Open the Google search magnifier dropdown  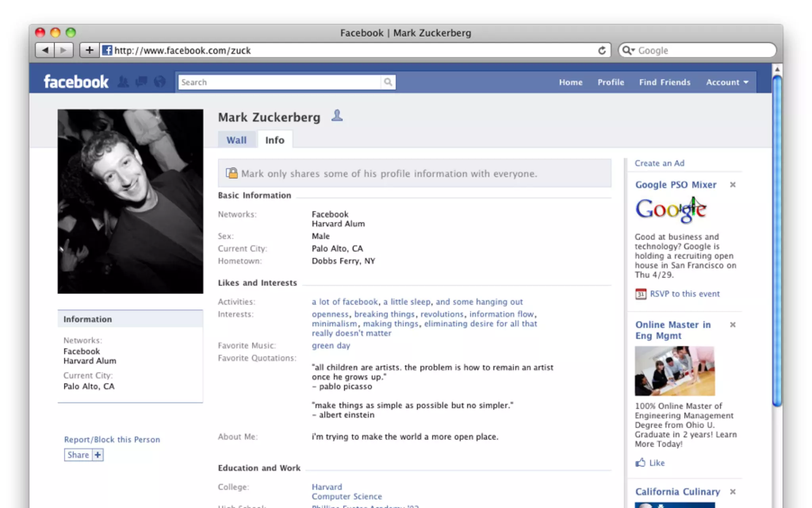pyautogui.click(x=628, y=50)
